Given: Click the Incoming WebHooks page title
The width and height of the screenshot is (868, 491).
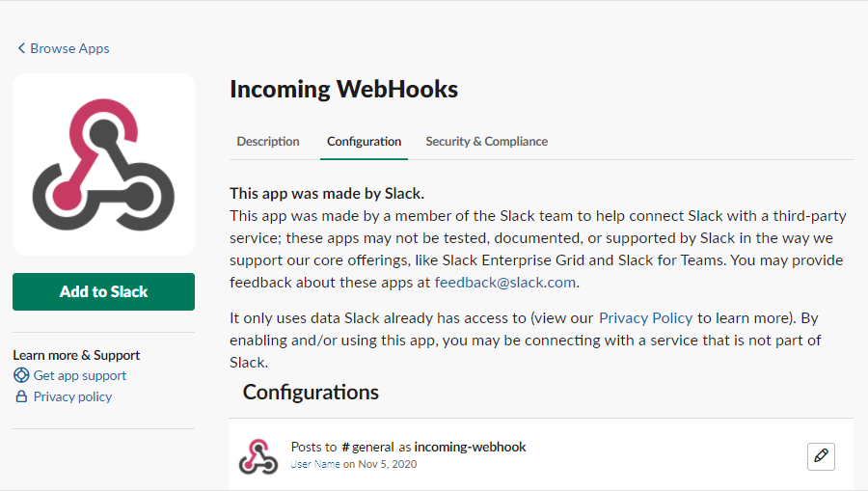Looking at the screenshot, I should (x=343, y=90).
